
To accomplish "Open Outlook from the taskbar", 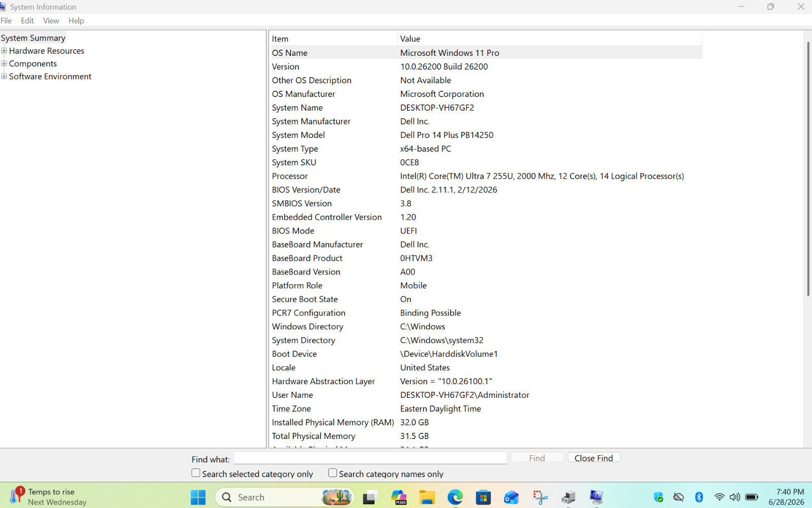I will tap(511, 497).
